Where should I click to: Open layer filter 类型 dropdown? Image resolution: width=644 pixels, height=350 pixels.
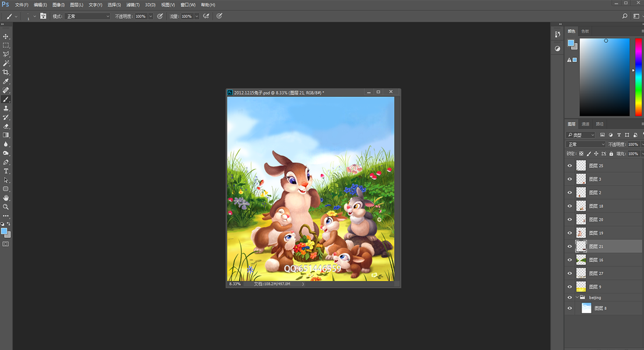(580, 135)
